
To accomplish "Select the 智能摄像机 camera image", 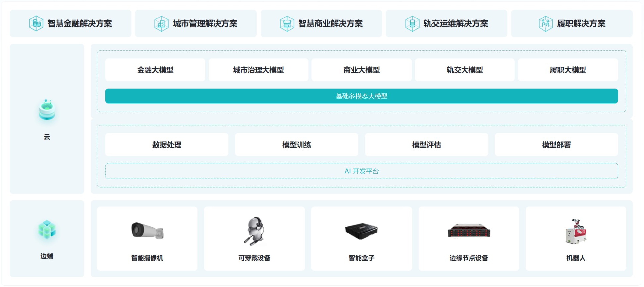I will 147,230.
